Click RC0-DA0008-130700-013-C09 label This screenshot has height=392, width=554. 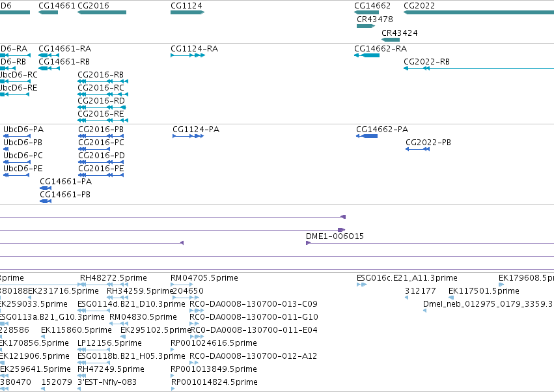[254, 304]
